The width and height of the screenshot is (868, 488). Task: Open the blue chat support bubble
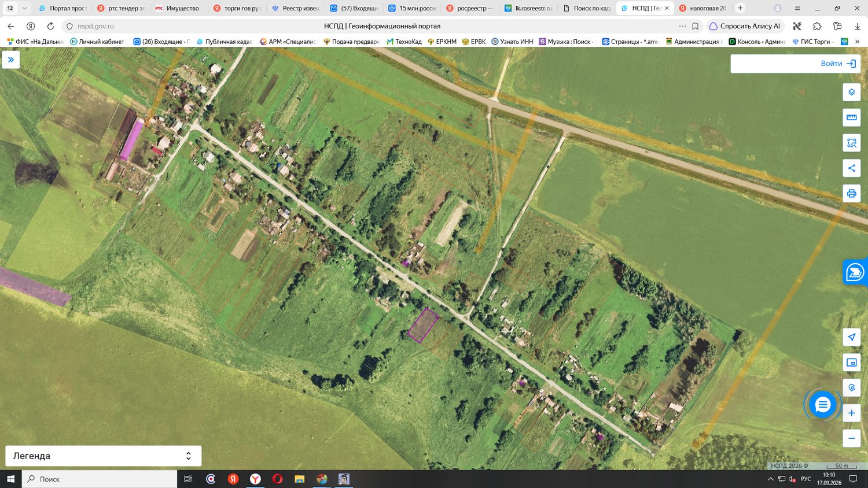[822, 405]
